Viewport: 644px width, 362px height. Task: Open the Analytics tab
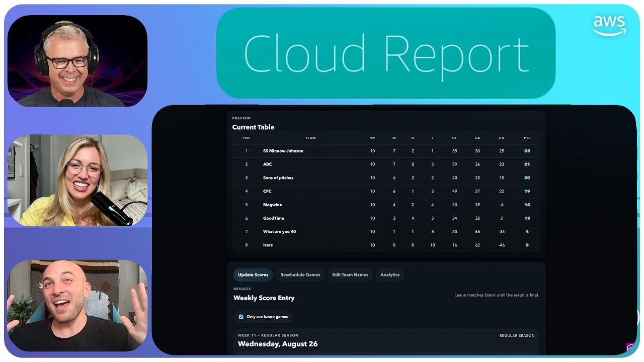[390, 275]
